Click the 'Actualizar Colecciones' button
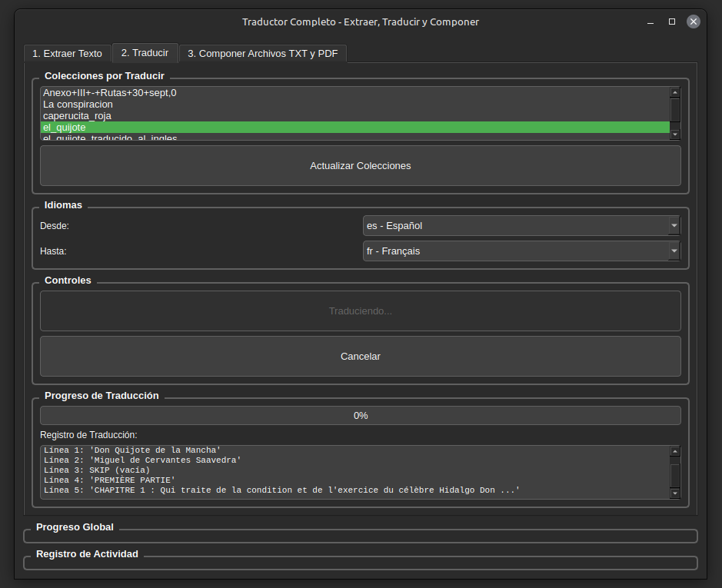 (x=360, y=166)
